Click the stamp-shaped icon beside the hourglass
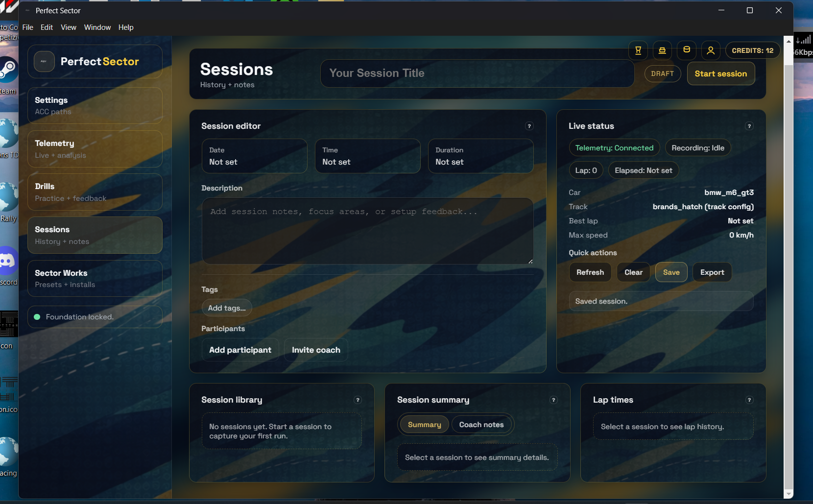This screenshot has height=504, width=813. (662, 50)
